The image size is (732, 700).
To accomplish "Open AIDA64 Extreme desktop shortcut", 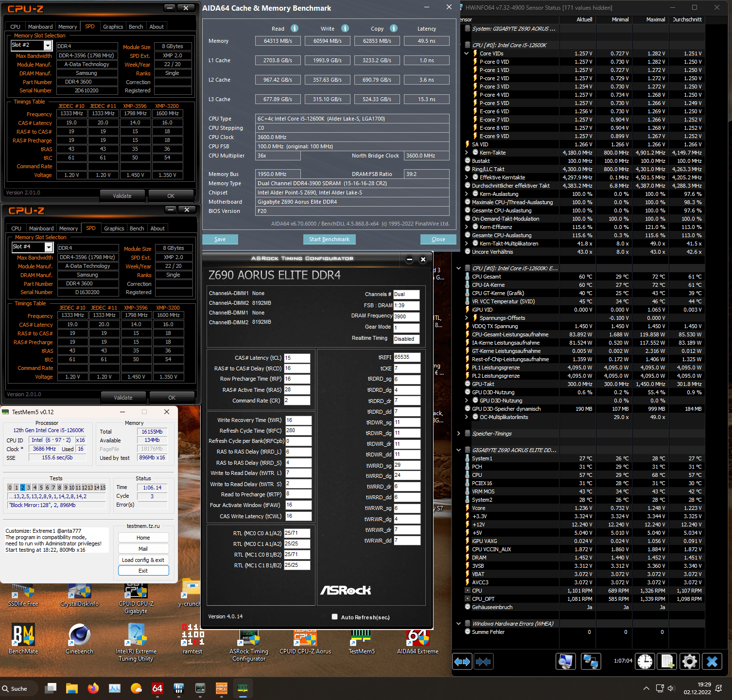I will 418,642.
